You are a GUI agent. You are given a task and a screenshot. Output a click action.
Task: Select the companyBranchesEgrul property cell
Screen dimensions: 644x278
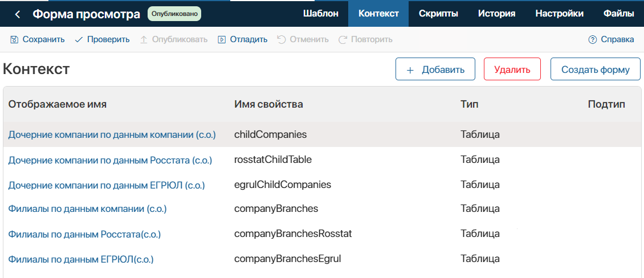pyautogui.click(x=287, y=259)
